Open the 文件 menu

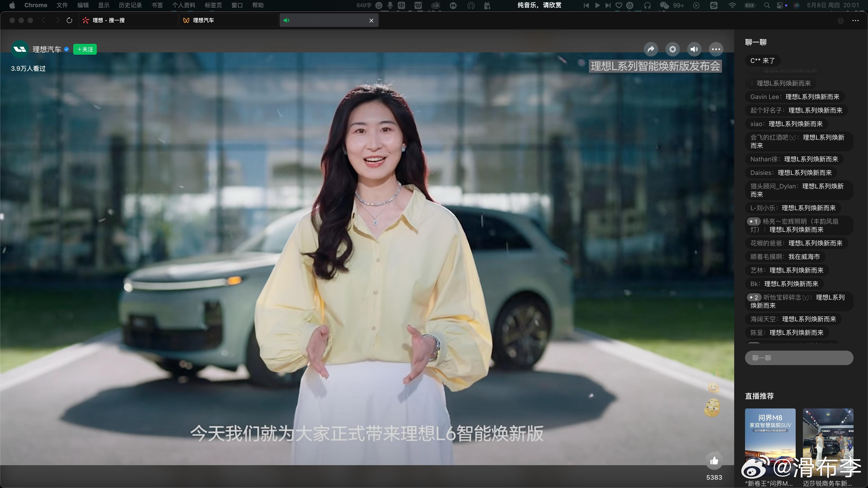pos(62,5)
